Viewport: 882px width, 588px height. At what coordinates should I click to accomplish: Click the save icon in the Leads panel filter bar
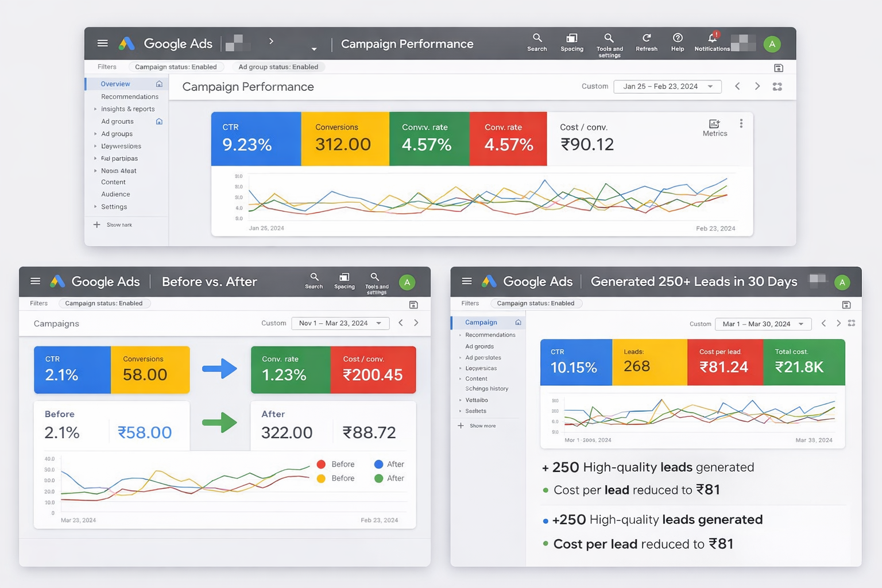coord(846,305)
